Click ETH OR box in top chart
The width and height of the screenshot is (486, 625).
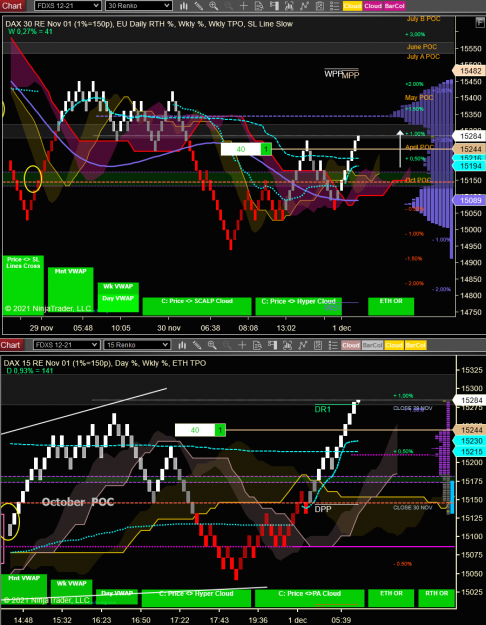click(x=391, y=306)
